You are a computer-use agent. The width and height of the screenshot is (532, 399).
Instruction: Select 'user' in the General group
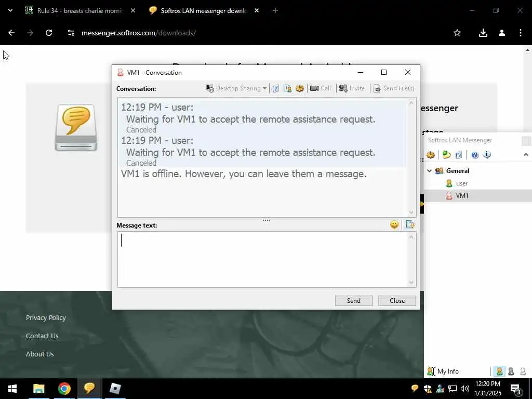click(462, 183)
